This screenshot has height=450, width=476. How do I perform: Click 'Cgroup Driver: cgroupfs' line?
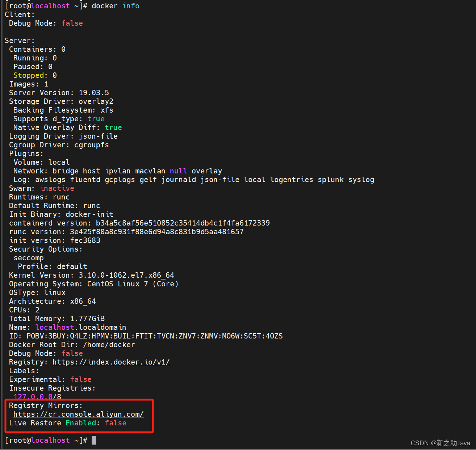point(59,145)
